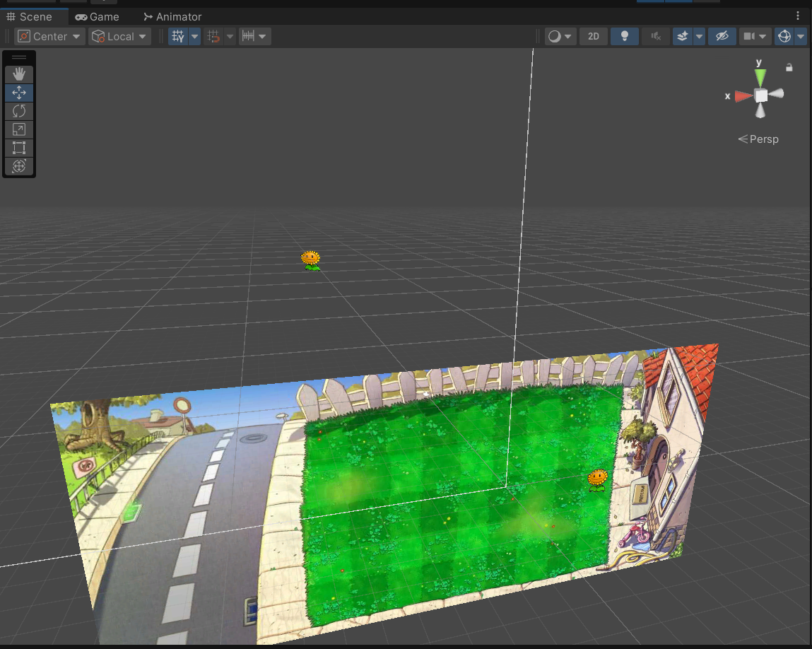Grab the tools overlay drag handle
The image size is (812, 649).
tap(19, 57)
